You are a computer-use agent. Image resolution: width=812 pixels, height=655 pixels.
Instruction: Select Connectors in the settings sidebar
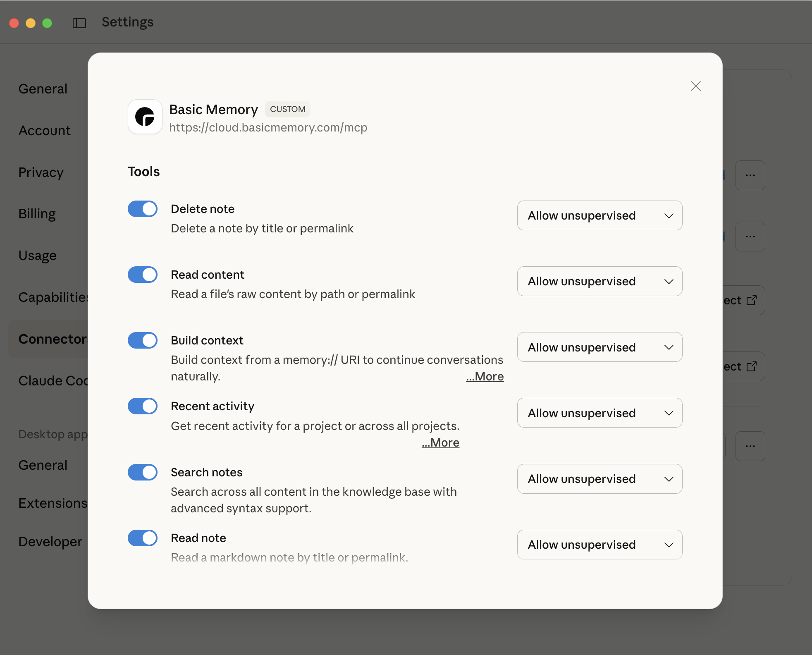[52, 339]
